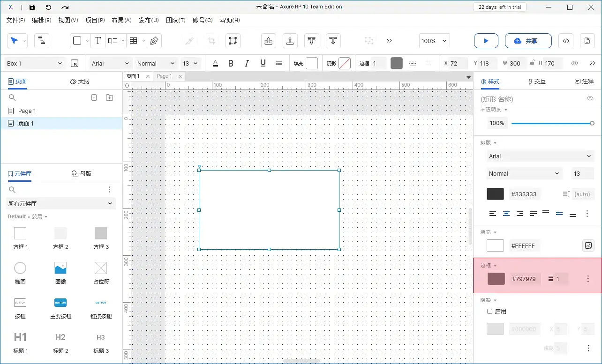Screen dimensions: 602x364
Task: Click the add page icon
Action: click(x=94, y=97)
